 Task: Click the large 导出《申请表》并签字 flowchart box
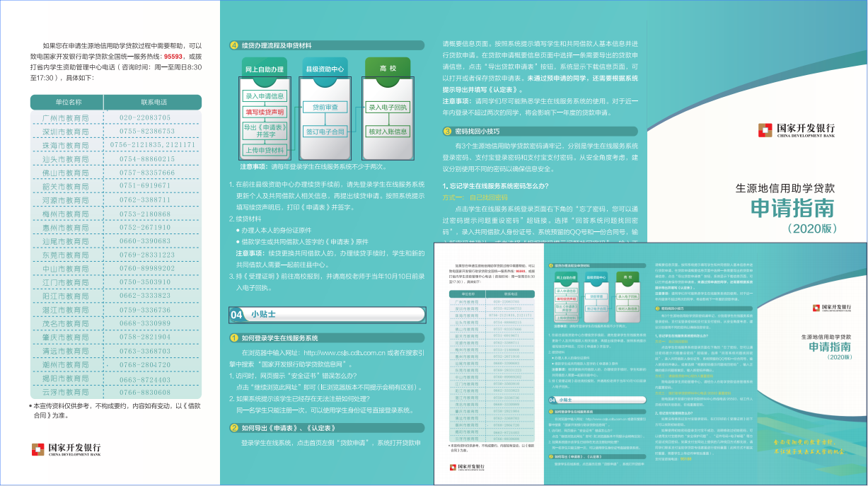click(265, 131)
